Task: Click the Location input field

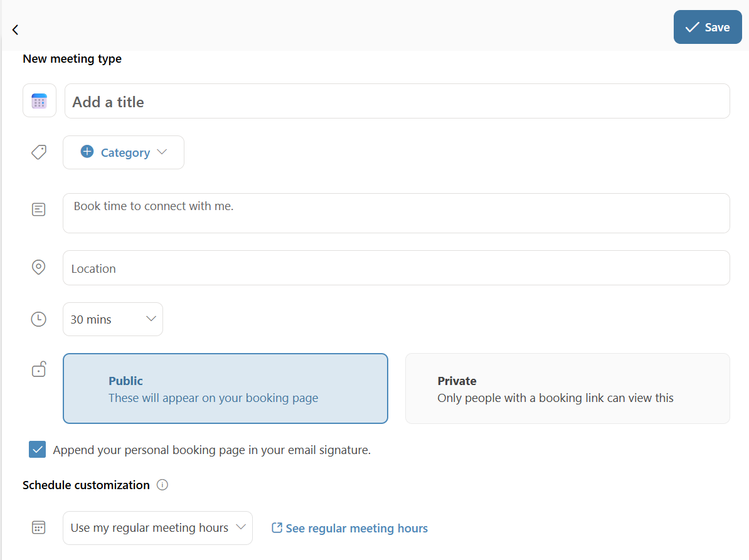Action: tap(396, 268)
